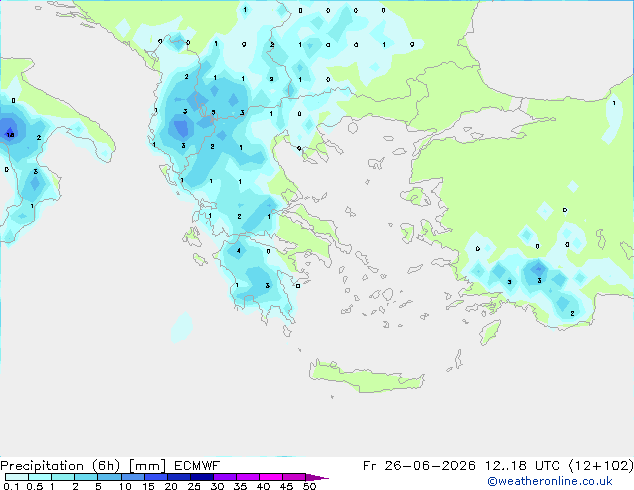The image size is (634, 490).
Task: Click the 1–2 mm legend swatch
Action: click(63, 477)
